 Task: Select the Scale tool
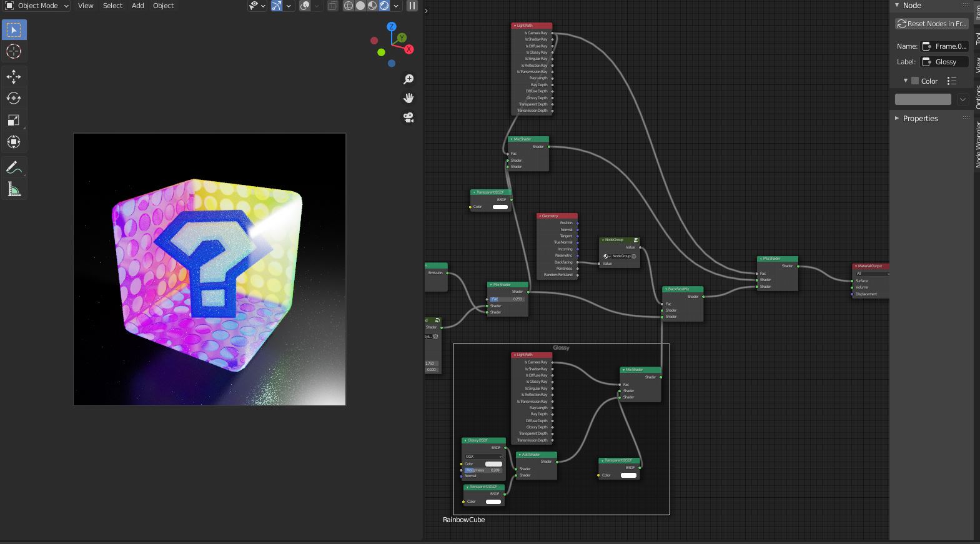[14, 120]
